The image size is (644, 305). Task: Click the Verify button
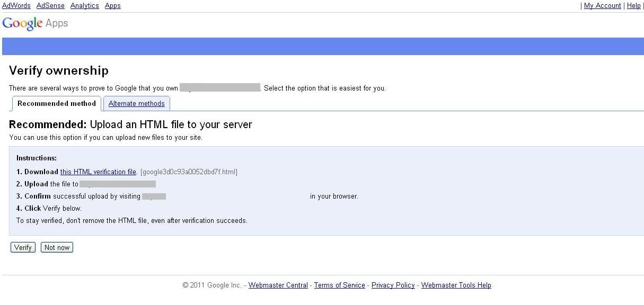pos(23,247)
